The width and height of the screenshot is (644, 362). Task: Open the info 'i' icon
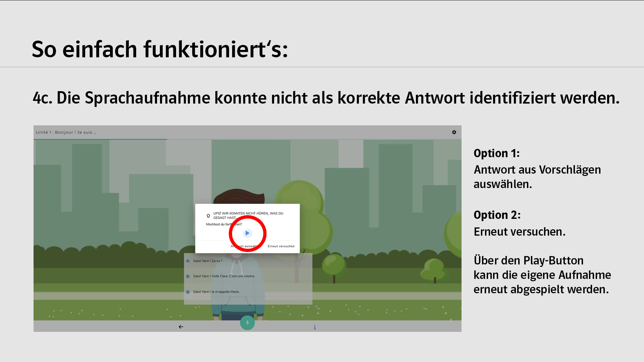tap(315, 327)
